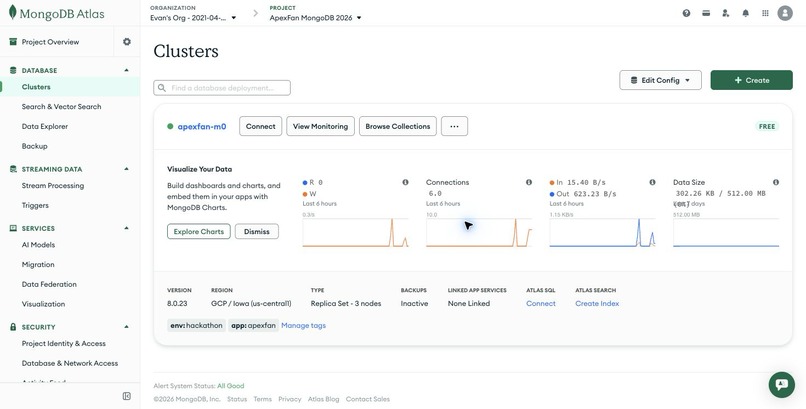This screenshot has width=806, height=409.
Task: Click info icon beside Data Size chart
Action: click(x=776, y=182)
